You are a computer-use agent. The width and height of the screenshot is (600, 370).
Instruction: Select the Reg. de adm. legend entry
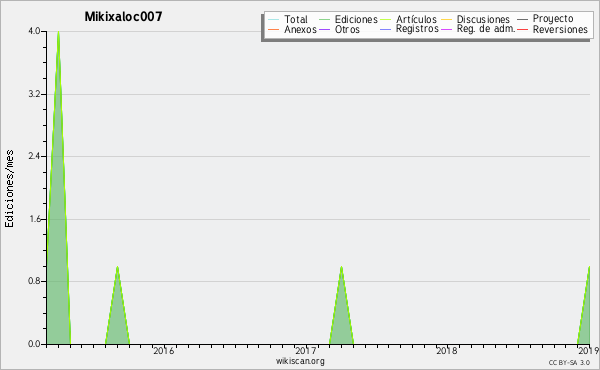(486, 29)
